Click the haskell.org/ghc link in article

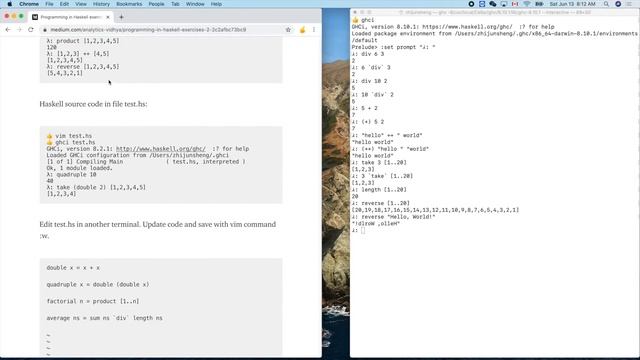tap(161, 149)
